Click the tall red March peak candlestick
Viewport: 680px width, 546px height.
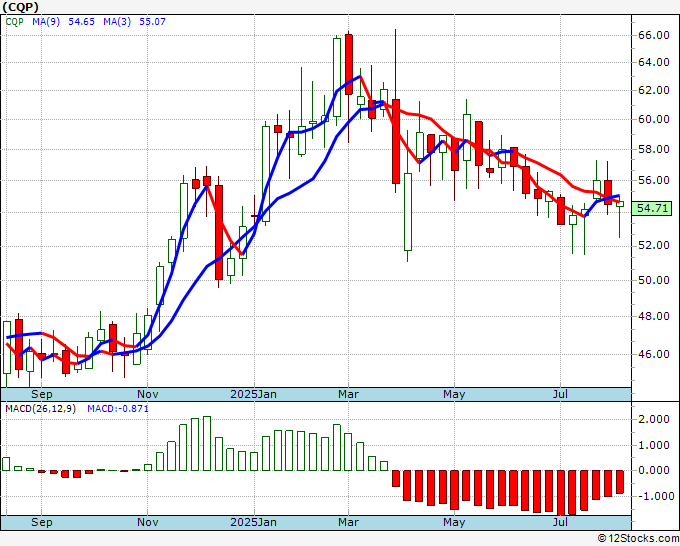pyautogui.click(x=349, y=64)
